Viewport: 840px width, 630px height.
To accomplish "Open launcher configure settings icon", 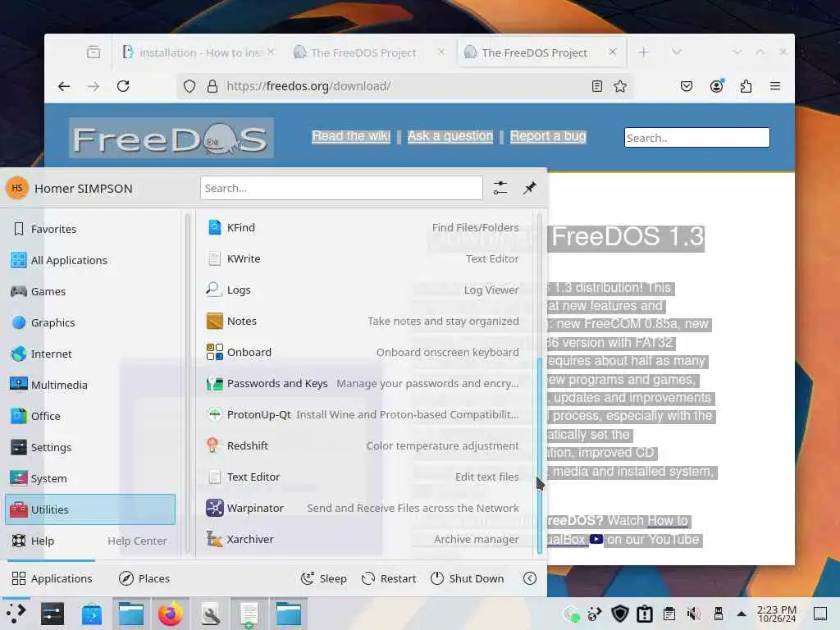I will [500, 188].
